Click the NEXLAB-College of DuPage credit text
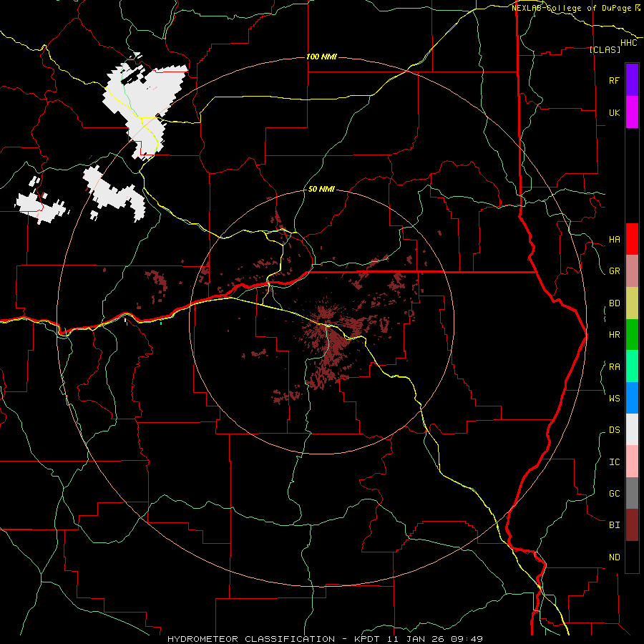The image size is (644, 644). [573, 8]
